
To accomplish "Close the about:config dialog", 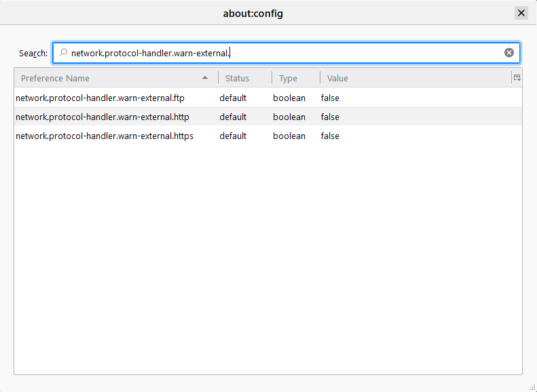I will point(521,13).
